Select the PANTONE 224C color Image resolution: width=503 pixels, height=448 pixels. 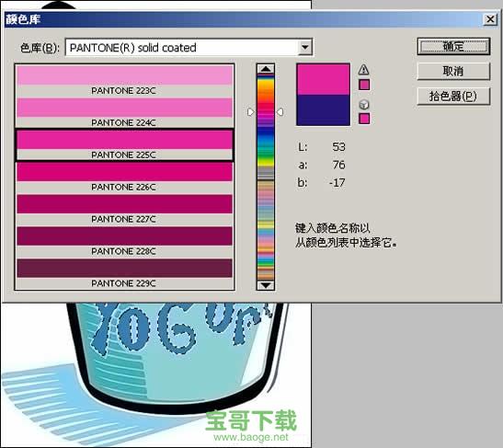click(124, 112)
